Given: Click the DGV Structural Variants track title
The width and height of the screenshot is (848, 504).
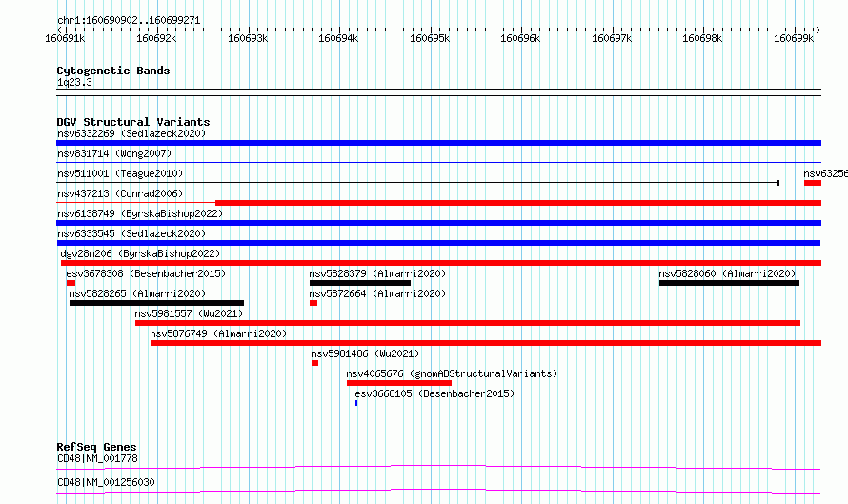Looking at the screenshot, I should 133,122.
